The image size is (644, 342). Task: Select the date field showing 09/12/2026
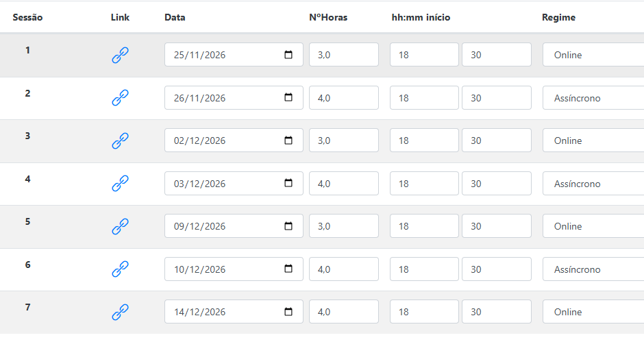[x=234, y=225]
